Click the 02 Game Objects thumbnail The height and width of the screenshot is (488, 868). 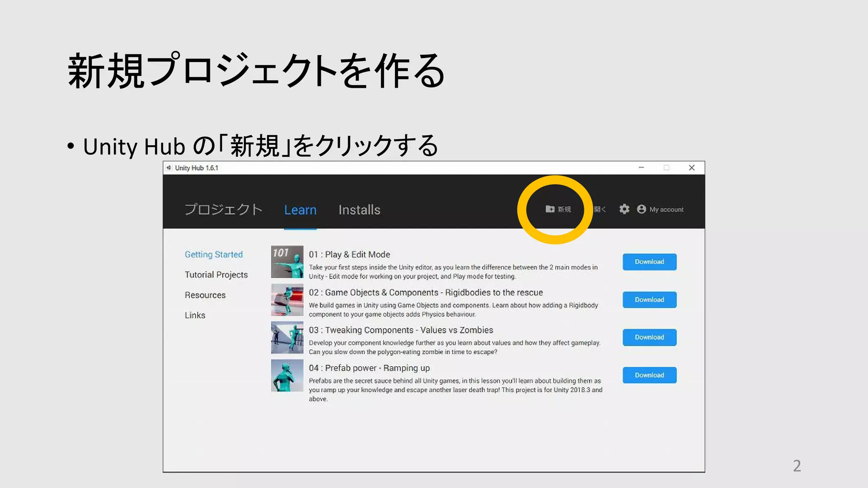(287, 300)
